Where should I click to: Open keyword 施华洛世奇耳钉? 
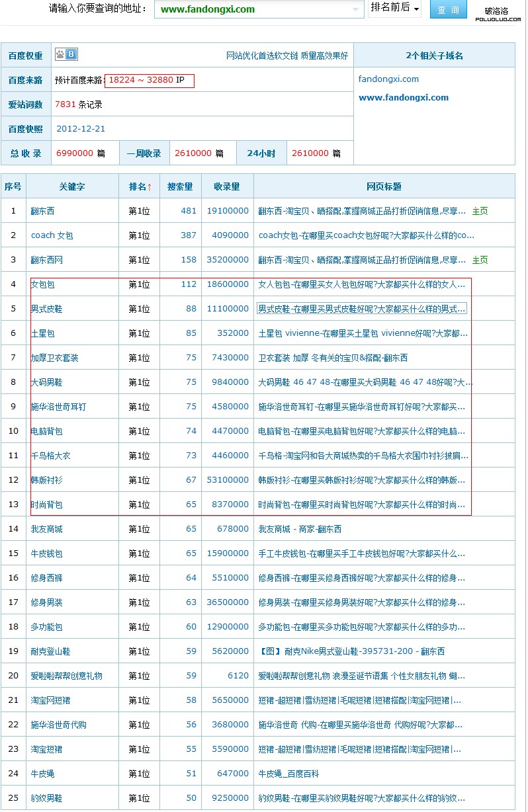pos(58,407)
